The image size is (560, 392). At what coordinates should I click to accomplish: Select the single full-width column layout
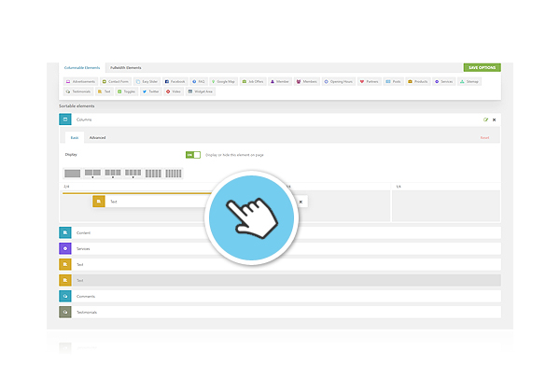(73, 174)
